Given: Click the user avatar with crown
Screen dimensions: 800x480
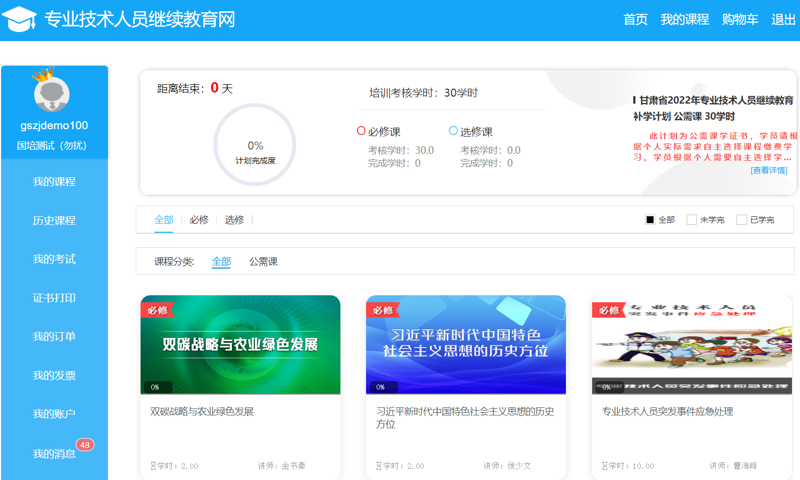Looking at the screenshot, I should (x=51, y=91).
